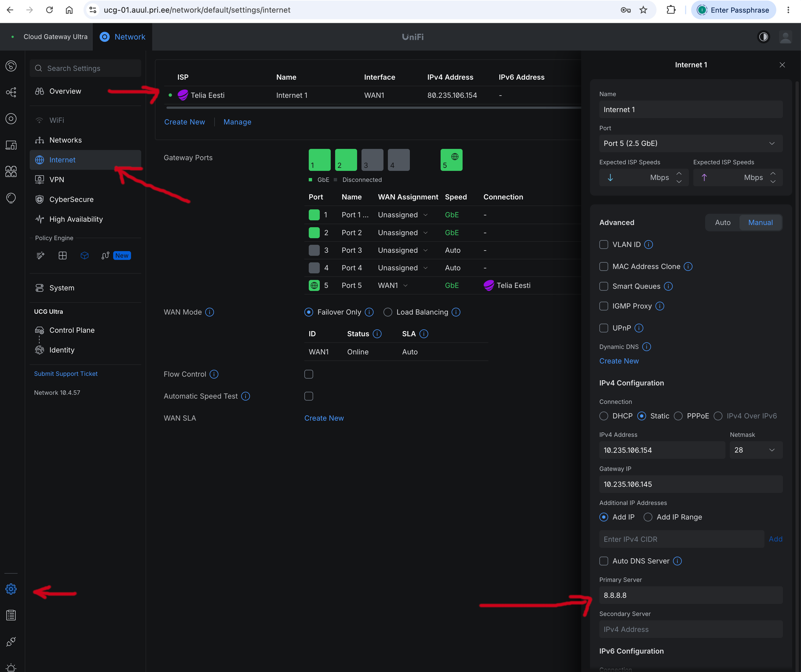Switch Advanced mode to Auto tab

coord(722,222)
